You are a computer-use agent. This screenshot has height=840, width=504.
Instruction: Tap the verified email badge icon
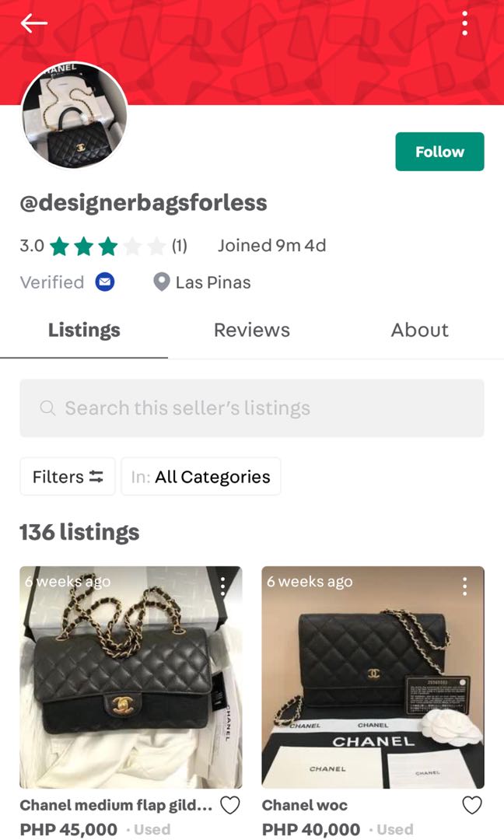pos(107,282)
